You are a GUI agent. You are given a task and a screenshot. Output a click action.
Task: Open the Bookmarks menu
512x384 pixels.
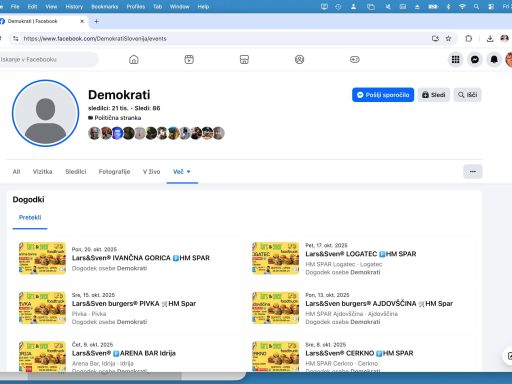click(x=105, y=7)
